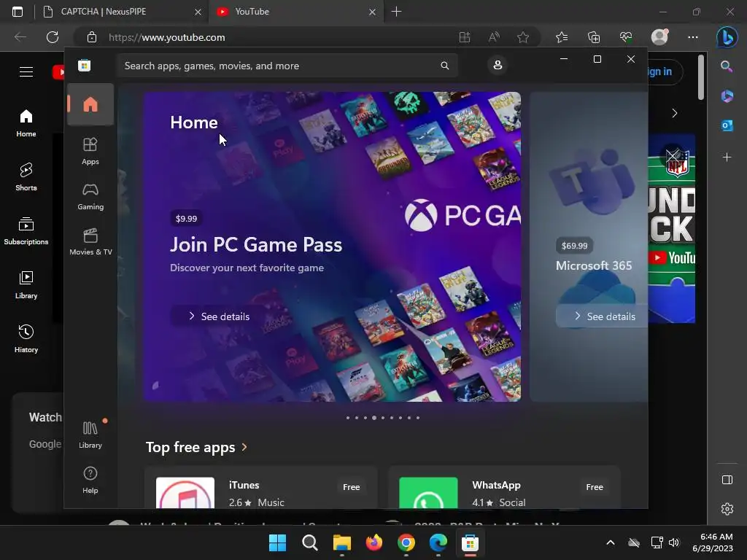Close the YouTube browser tab
This screenshot has width=747, height=560.
(373, 12)
